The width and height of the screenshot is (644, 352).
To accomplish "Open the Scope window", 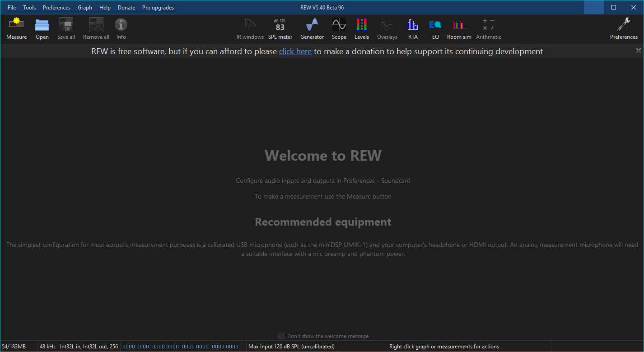I will click(x=339, y=29).
